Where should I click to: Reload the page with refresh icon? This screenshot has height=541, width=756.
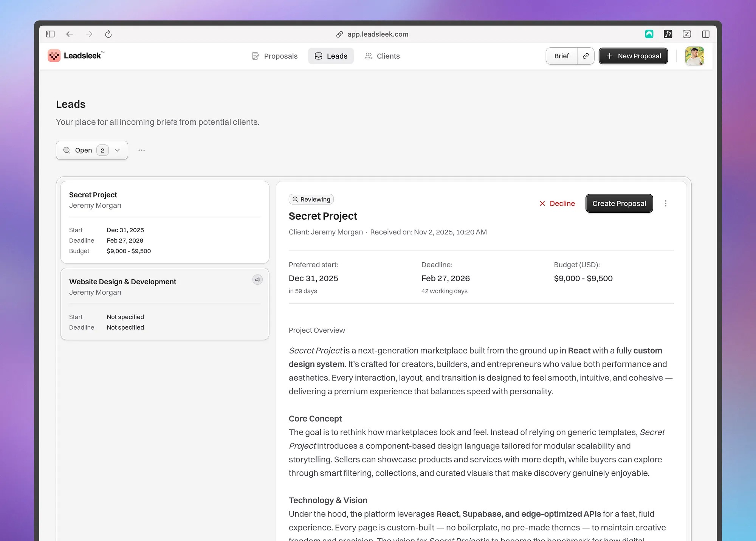(108, 34)
